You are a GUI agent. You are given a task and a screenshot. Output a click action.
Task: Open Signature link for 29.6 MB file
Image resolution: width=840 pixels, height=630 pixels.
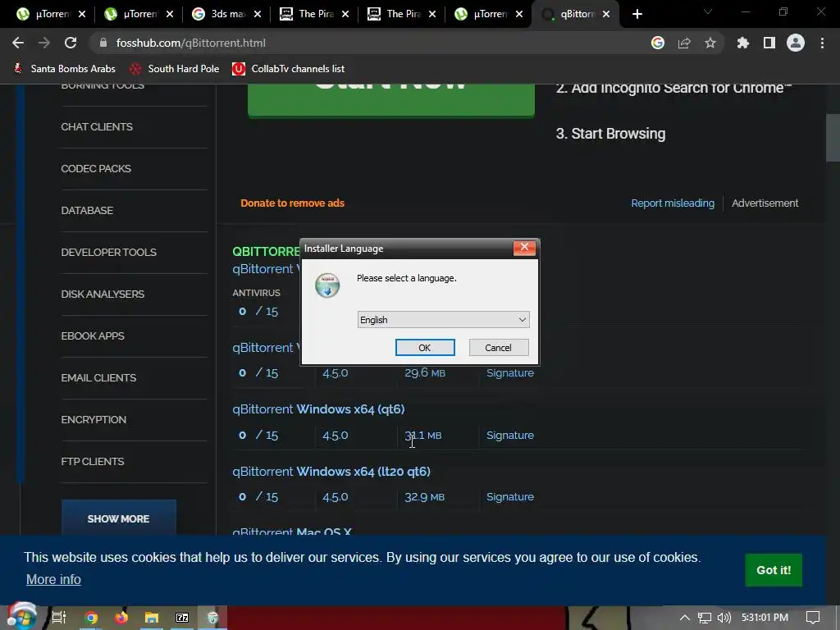click(510, 373)
